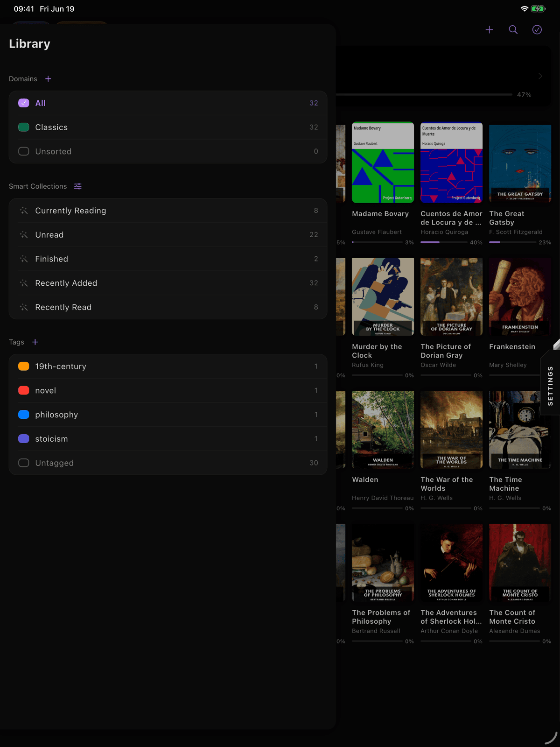560x747 pixels.
Task: Filter by the stoicism tag
Action: (168, 439)
